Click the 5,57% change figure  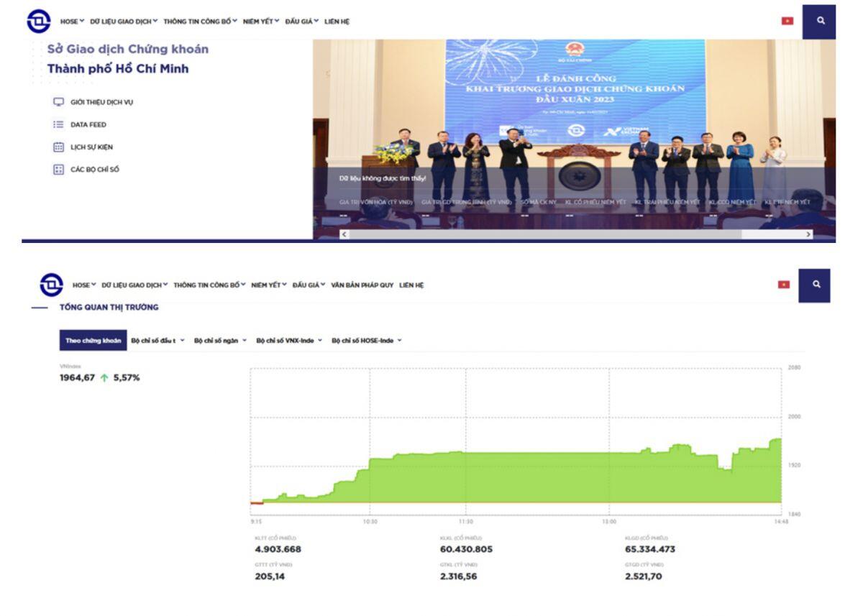point(127,378)
